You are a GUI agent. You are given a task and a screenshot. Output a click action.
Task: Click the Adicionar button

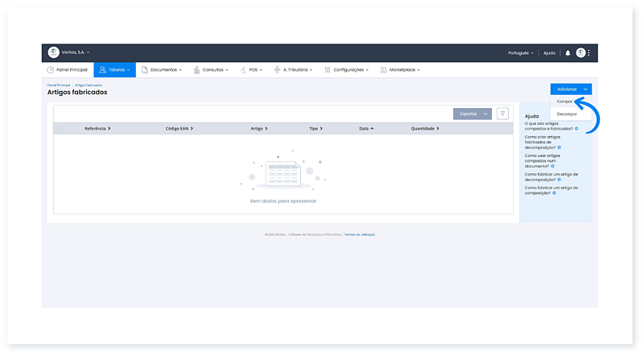point(567,89)
